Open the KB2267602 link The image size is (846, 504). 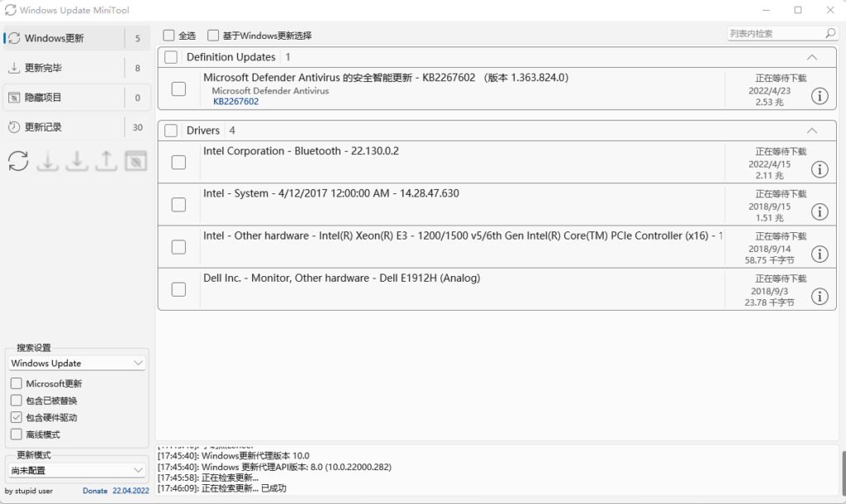click(x=235, y=102)
